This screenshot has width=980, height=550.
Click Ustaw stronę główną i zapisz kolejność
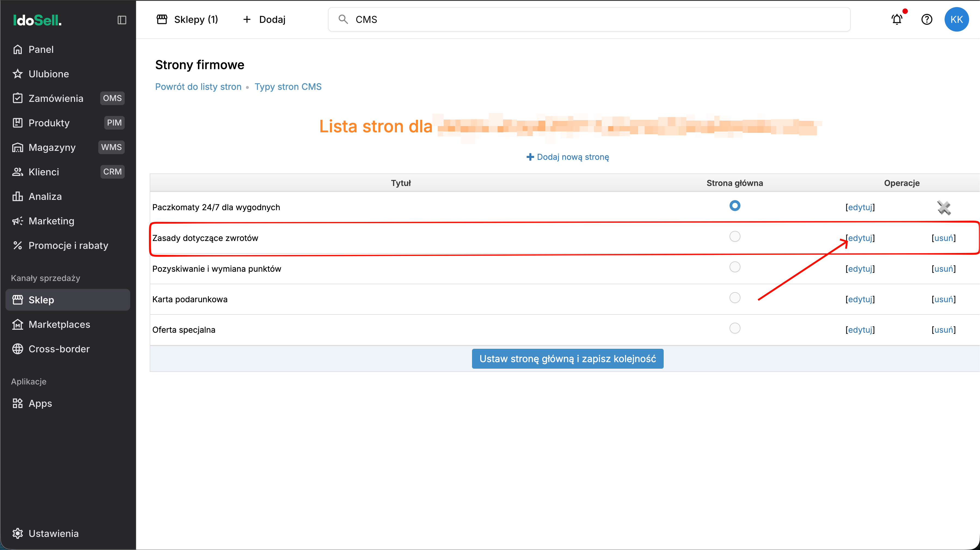click(568, 359)
